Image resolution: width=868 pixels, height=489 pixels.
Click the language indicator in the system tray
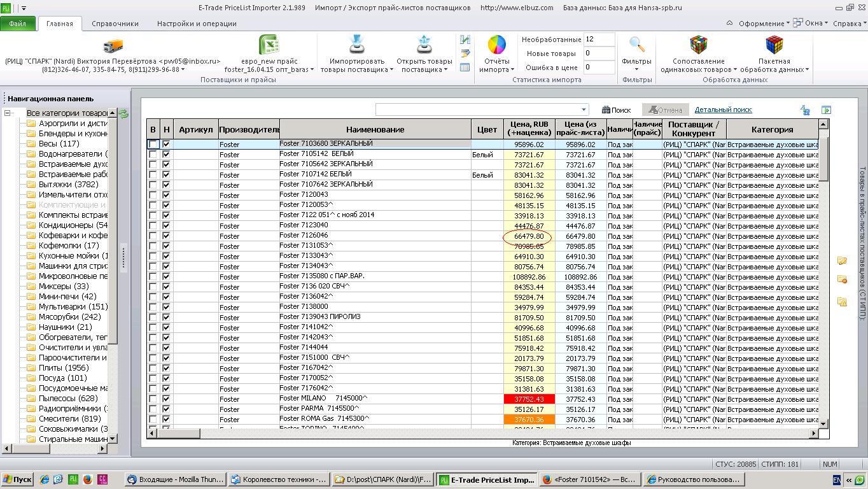[836, 479]
